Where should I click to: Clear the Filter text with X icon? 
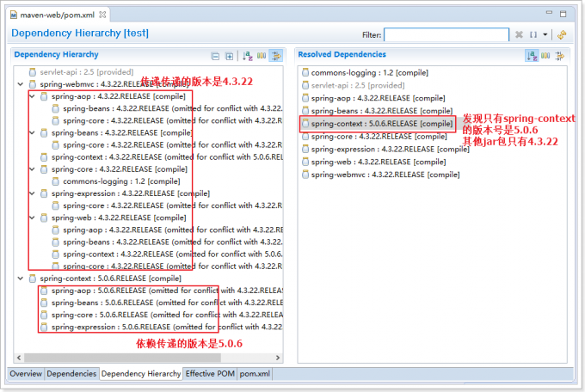[x=519, y=35]
